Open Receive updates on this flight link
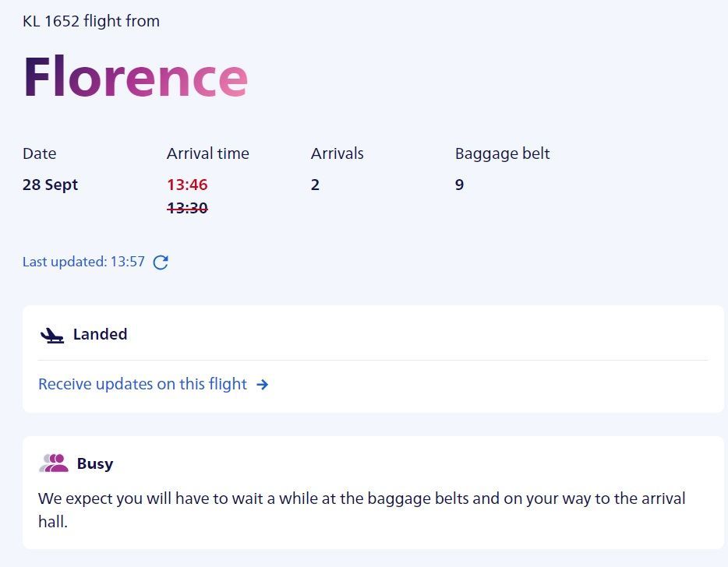728x567 pixels. coord(143,384)
